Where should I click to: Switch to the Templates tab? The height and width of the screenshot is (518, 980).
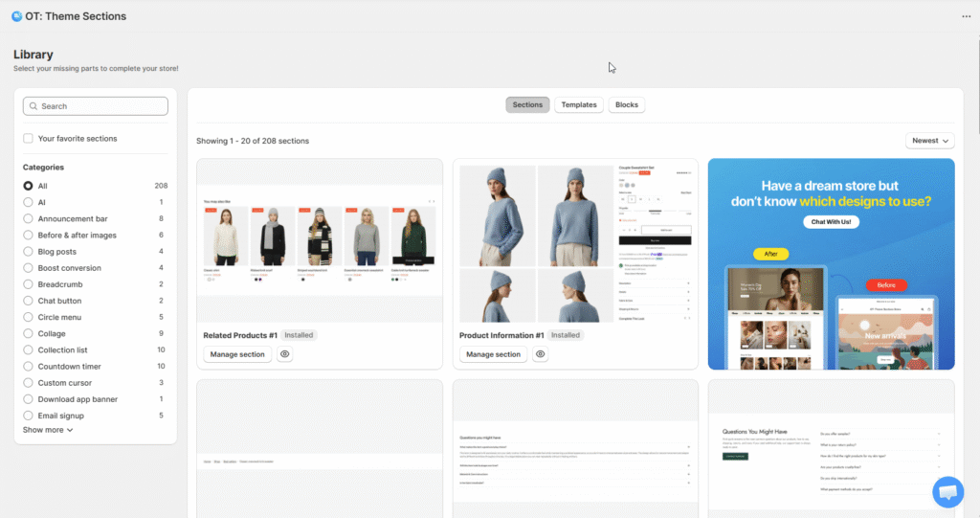point(579,105)
